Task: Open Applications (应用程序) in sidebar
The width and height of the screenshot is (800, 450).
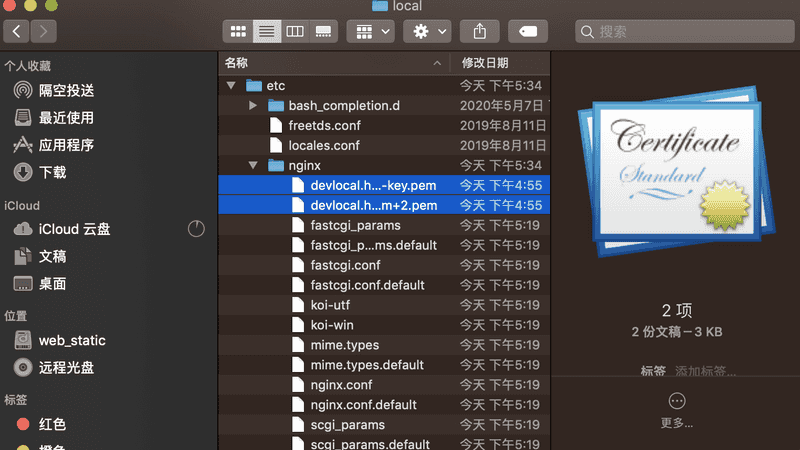Action: 66,145
